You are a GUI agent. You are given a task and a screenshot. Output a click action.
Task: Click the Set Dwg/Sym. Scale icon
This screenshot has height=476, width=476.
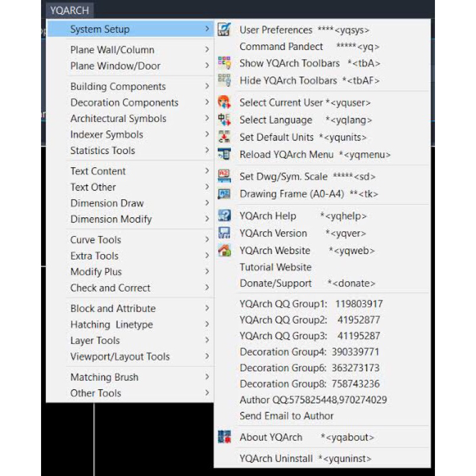tap(224, 176)
